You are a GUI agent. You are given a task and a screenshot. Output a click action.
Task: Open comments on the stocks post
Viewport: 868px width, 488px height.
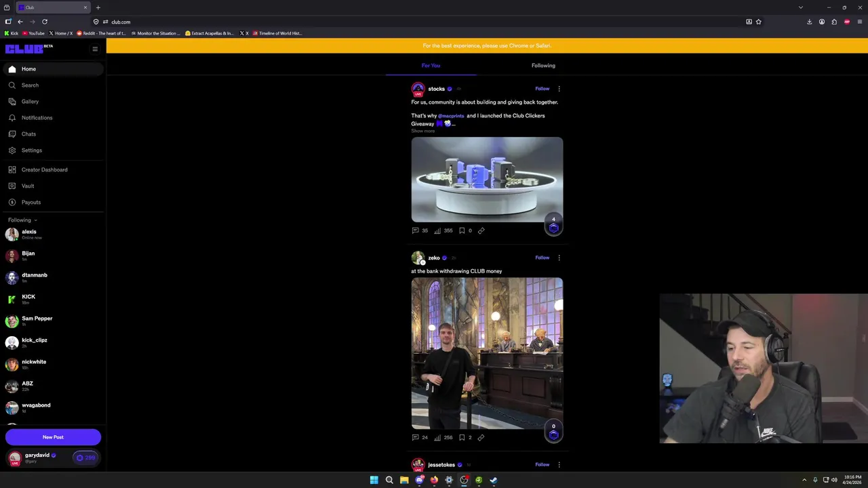pyautogui.click(x=415, y=230)
